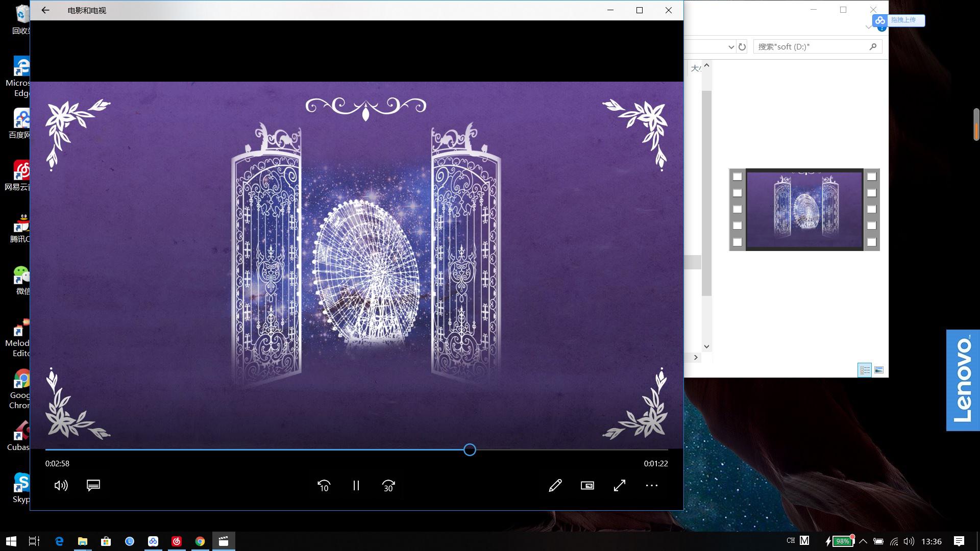
Task: Click the rewind 10 seconds button
Action: 324,485
